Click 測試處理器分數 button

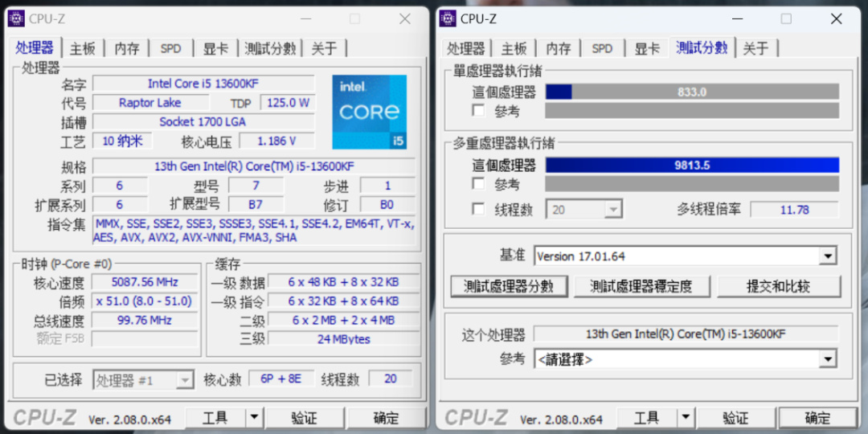(x=508, y=286)
